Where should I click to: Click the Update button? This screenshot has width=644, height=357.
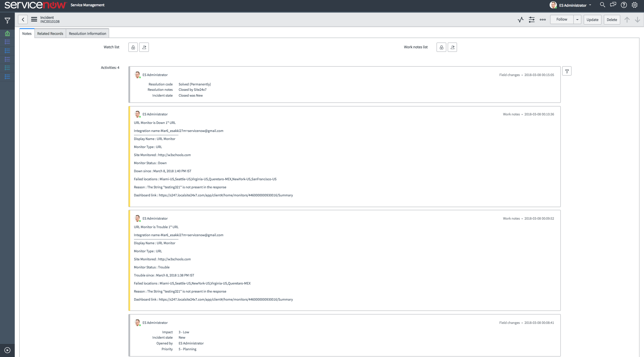592,19
